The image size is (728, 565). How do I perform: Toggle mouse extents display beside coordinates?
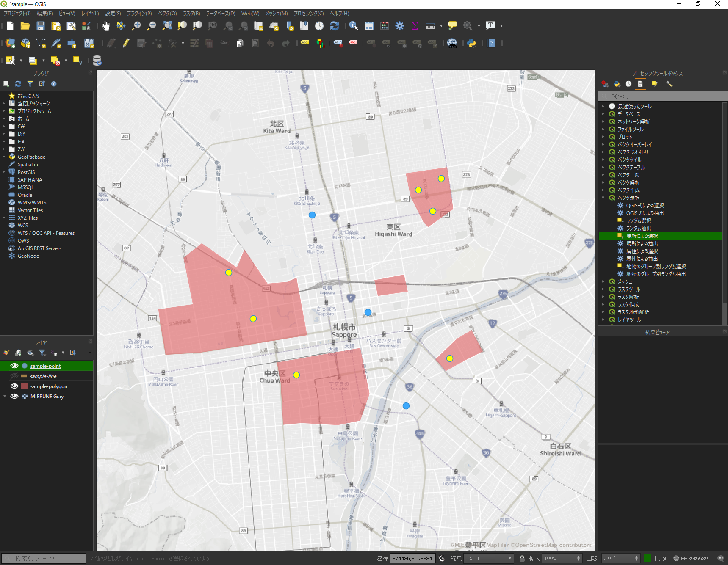442,558
